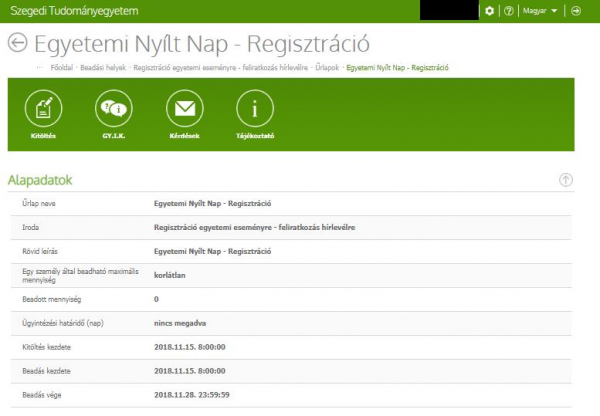Click the Tájékoztató info icon
Viewport: 600px width, 416px height.
coord(256,107)
